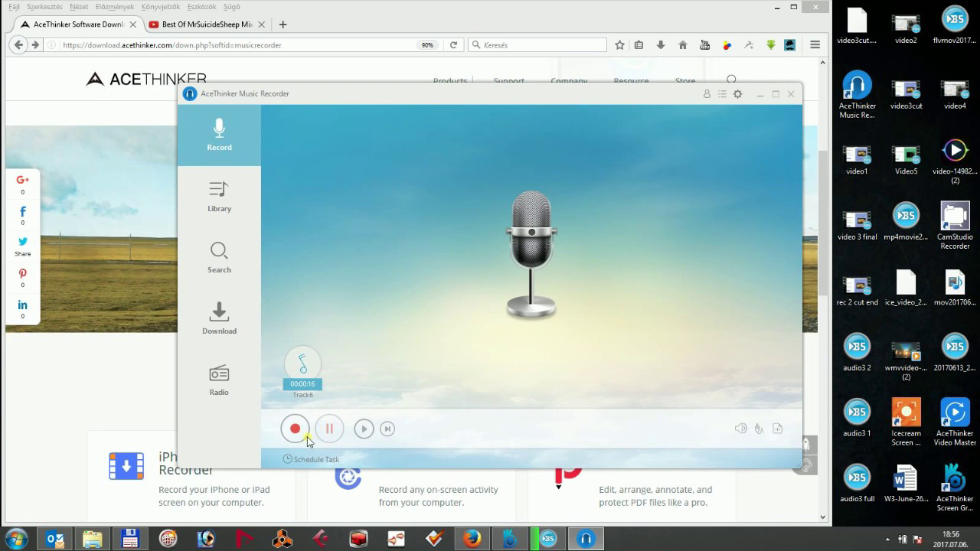The image size is (980, 551).
Task: Select the Record tab in the sidebar
Action: [x=219, y=135]
